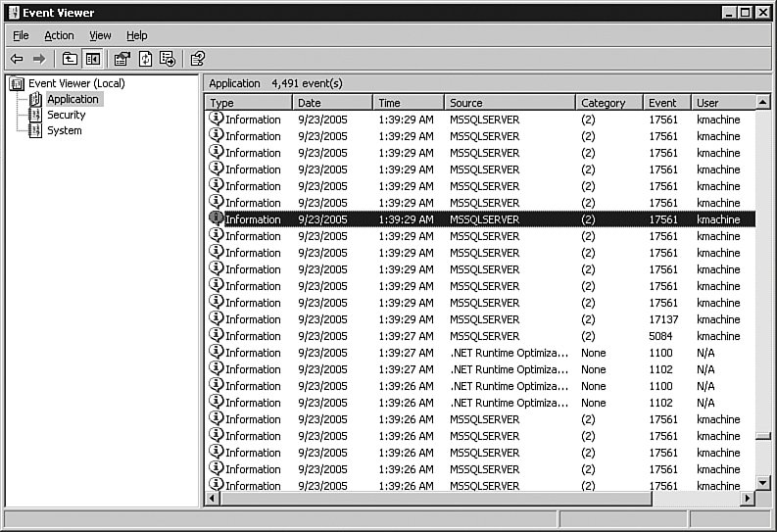This screenshot has width=777, height=532.
Task: Select the 1:39:27 AM .NET Runtime event 1100
Action: point(480,353)
